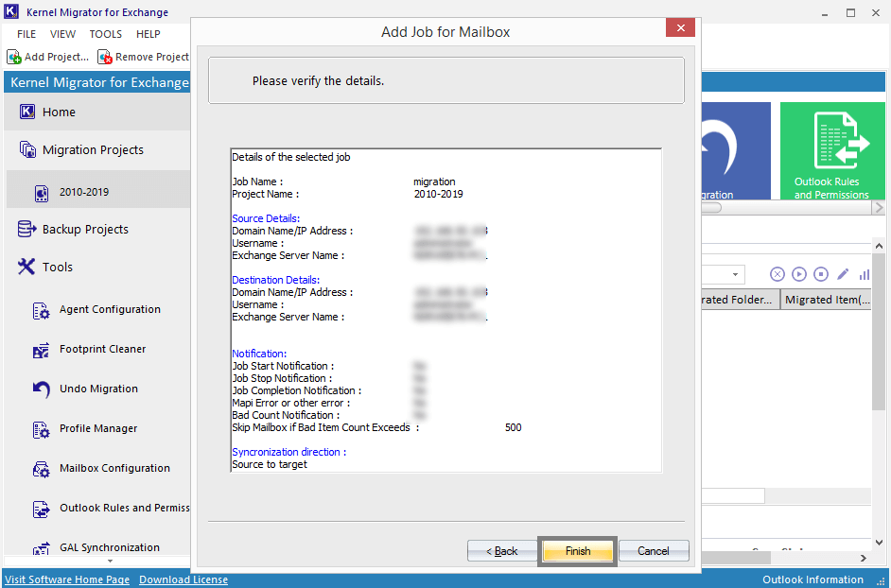
Task: Cancel the Add Job dialog
Action: click(x=654, y=550)
